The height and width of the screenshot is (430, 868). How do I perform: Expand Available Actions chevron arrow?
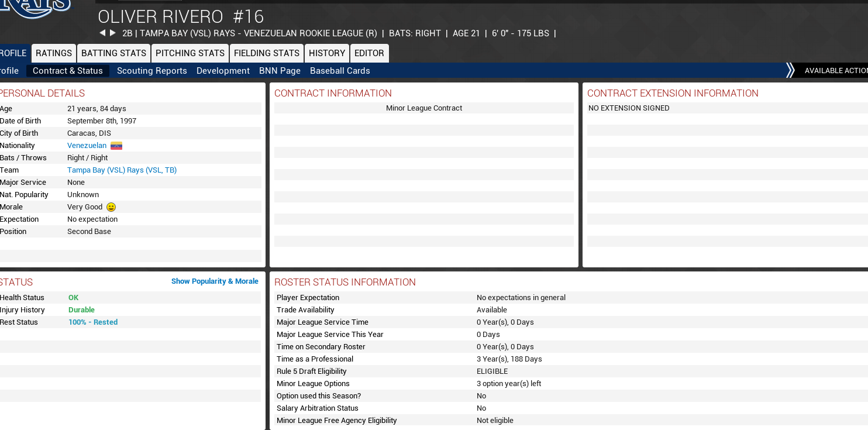[x=790, y=71]
